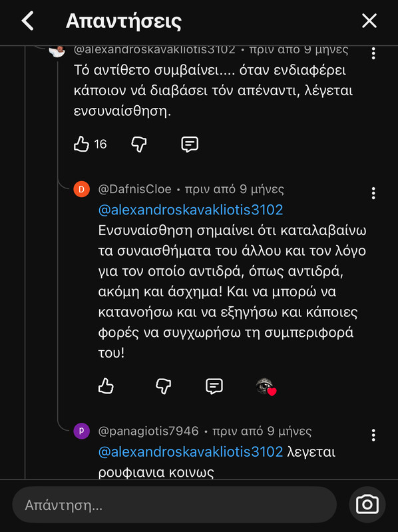
Task: Open the orange D profile avatar
Action: 81,189
